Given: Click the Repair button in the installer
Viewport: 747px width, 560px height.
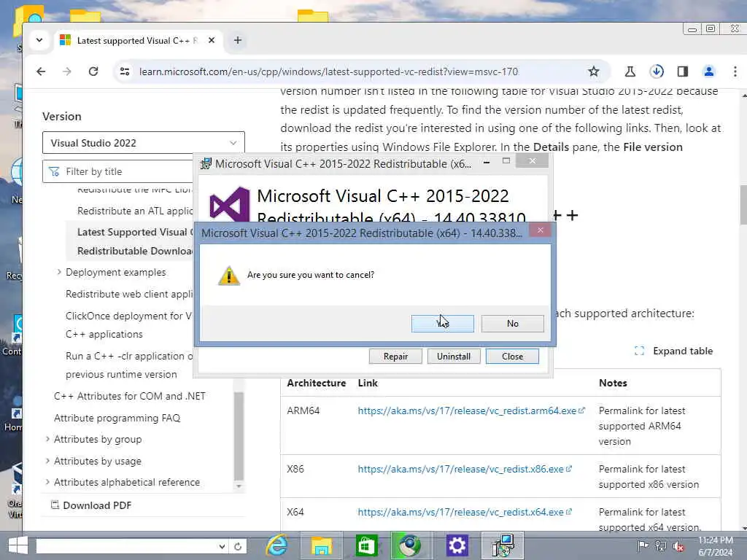Looking at the screenshot, I should point(395,356).
